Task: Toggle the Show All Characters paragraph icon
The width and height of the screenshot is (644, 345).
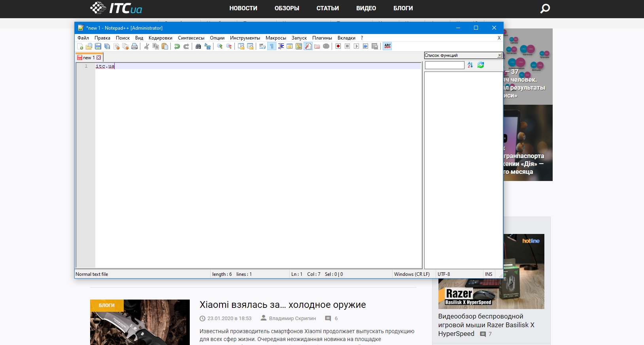Action: (x=272, y=46)
